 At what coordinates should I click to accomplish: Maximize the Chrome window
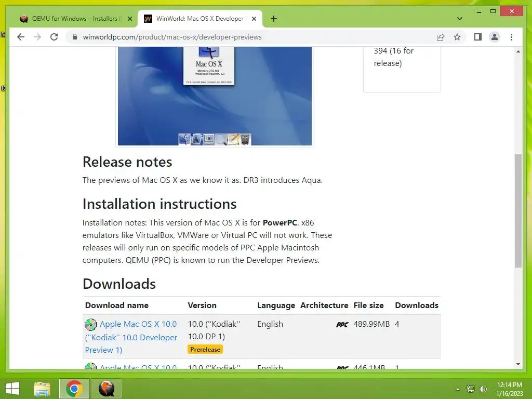point(493,11)
